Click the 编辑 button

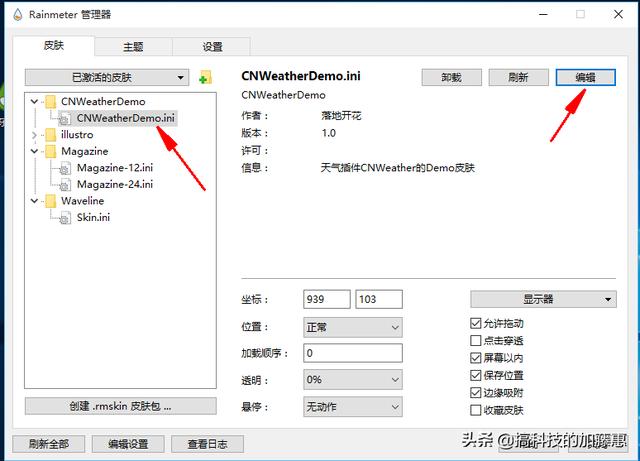coord(585,77)
